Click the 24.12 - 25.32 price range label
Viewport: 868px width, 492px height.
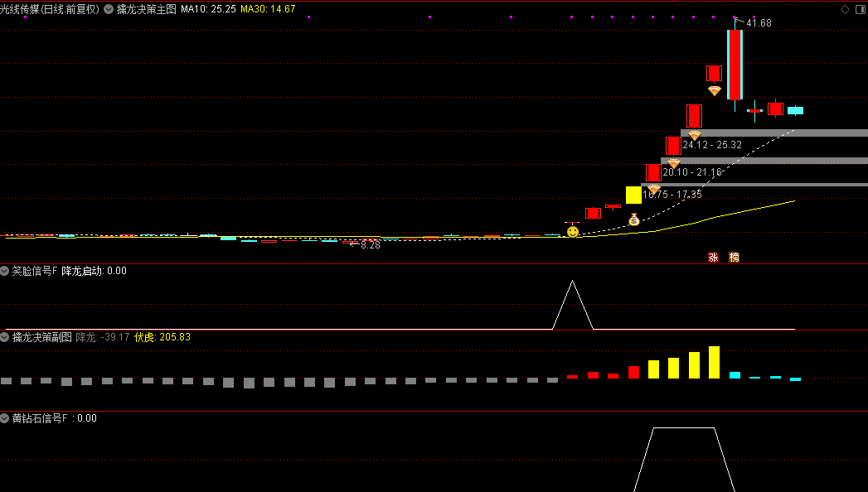pos(712,145)
